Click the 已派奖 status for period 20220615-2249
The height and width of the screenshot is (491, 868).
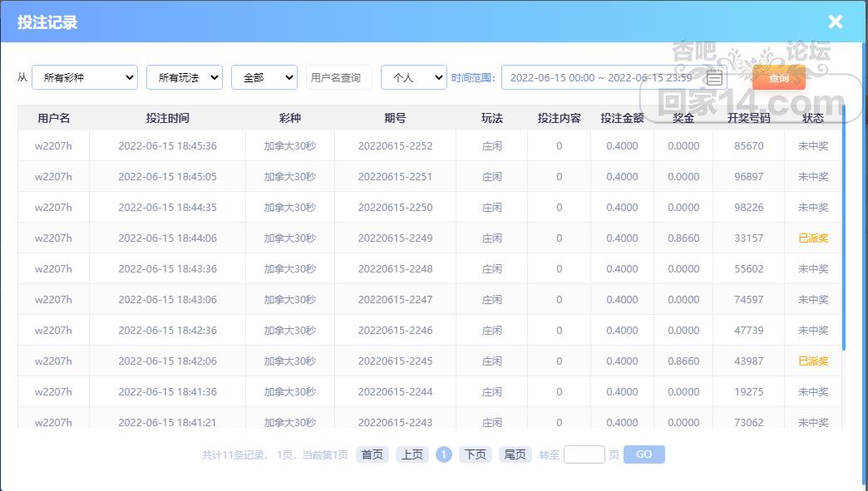tap(812, 238)
